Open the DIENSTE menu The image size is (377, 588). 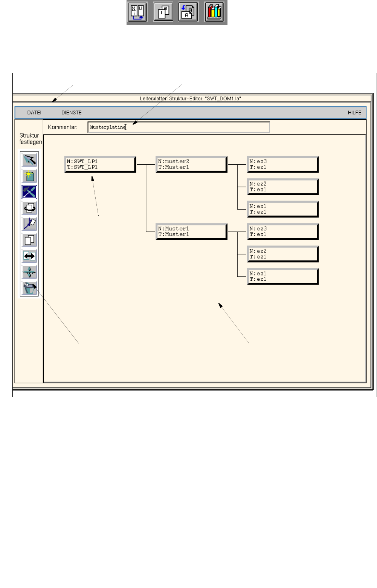coord(72,113)
